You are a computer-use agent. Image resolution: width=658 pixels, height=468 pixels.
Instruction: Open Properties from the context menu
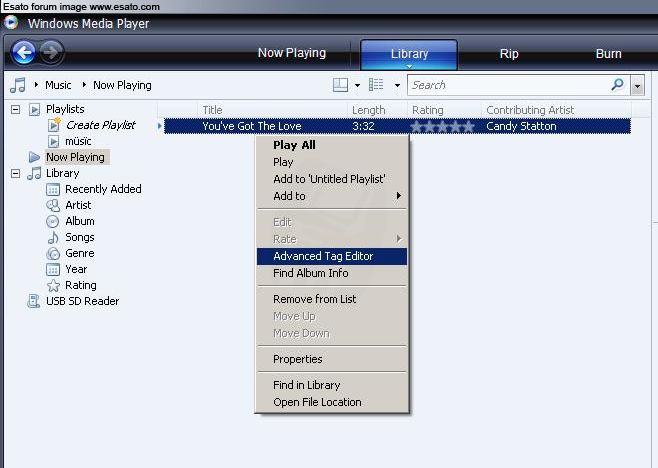click(332, 359)
